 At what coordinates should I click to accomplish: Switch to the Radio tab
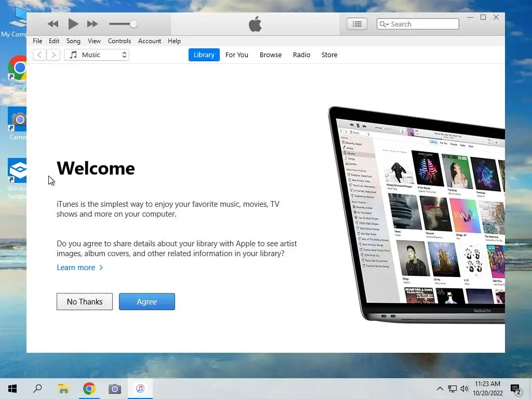pos(301,55)
